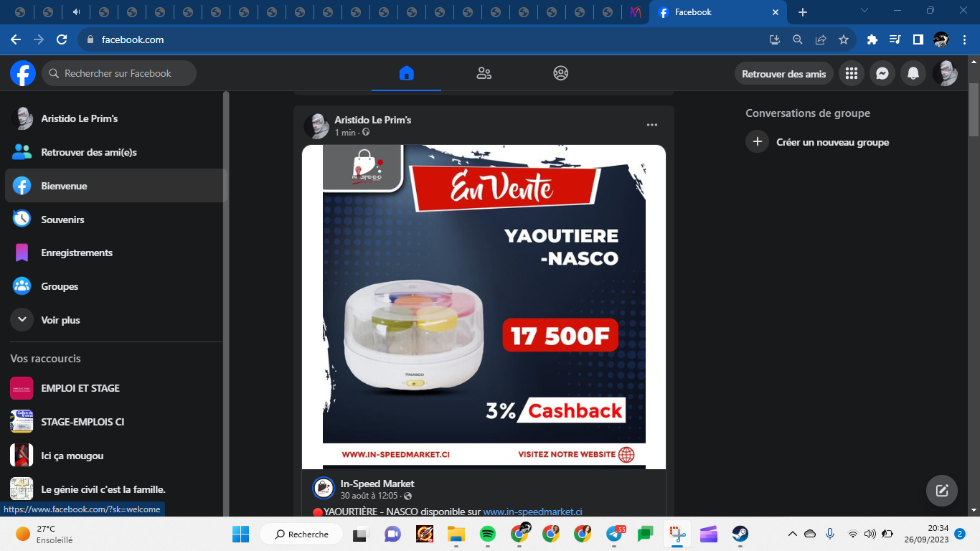
Task: Click in the Rechercher sur Facebook field
Action: coord(119,73)
